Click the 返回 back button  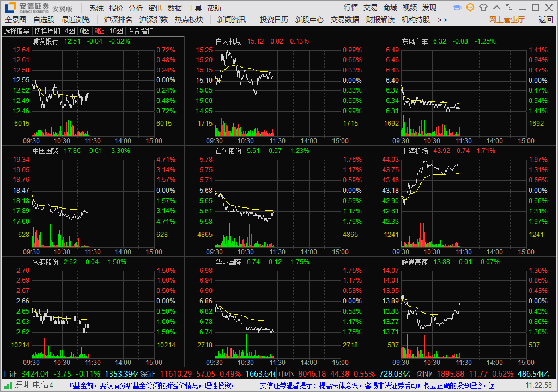(x=545, y=20)
